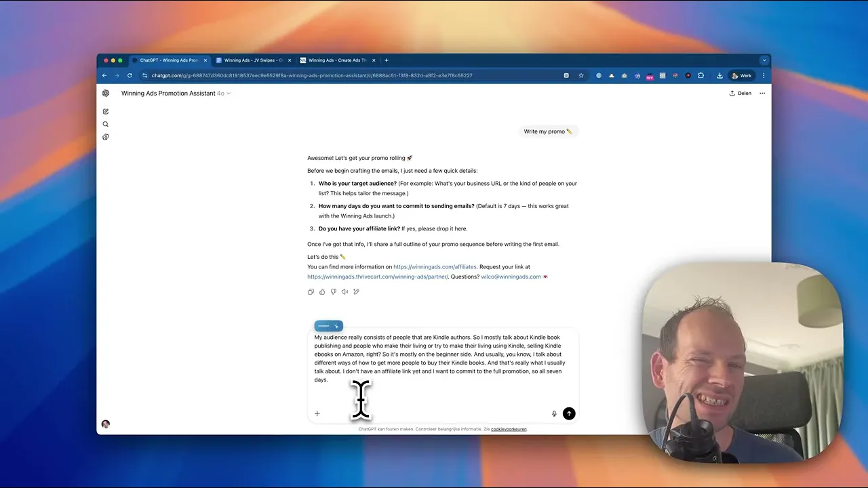The width and height of the screenshot is (868, 488).
Task: Open the Chrome Extensions puzzle icon
Action: click(x=701, y=76)
